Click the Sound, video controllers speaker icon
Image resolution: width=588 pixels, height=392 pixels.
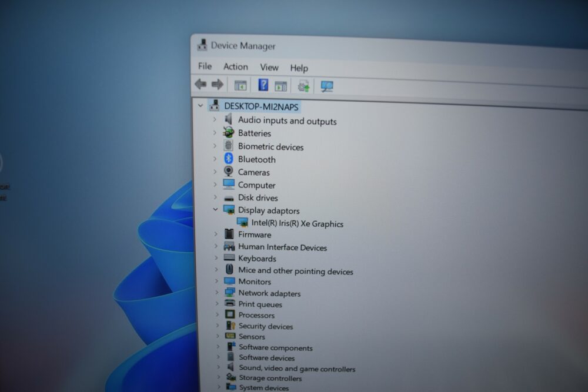point(230,367)
